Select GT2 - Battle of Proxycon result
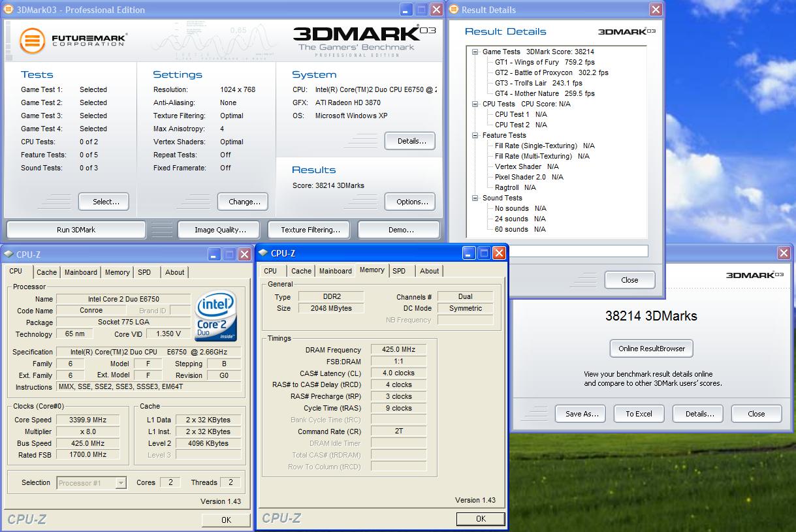796x532 pixels. click(x=551, y=72)
